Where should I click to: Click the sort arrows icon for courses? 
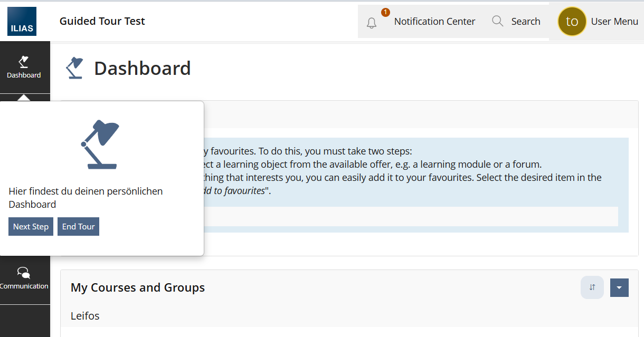[592, 287]
